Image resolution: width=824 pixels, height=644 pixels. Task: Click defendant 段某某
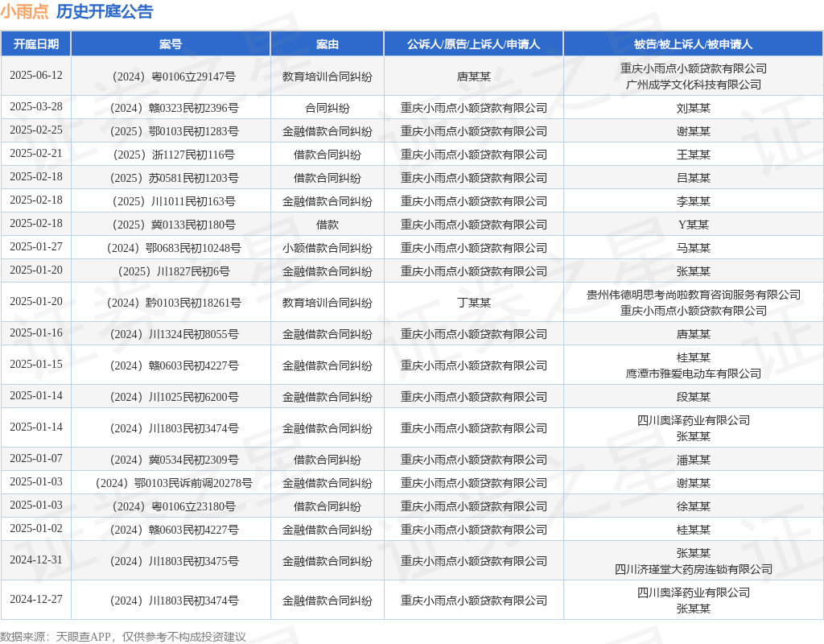point(693,398)
